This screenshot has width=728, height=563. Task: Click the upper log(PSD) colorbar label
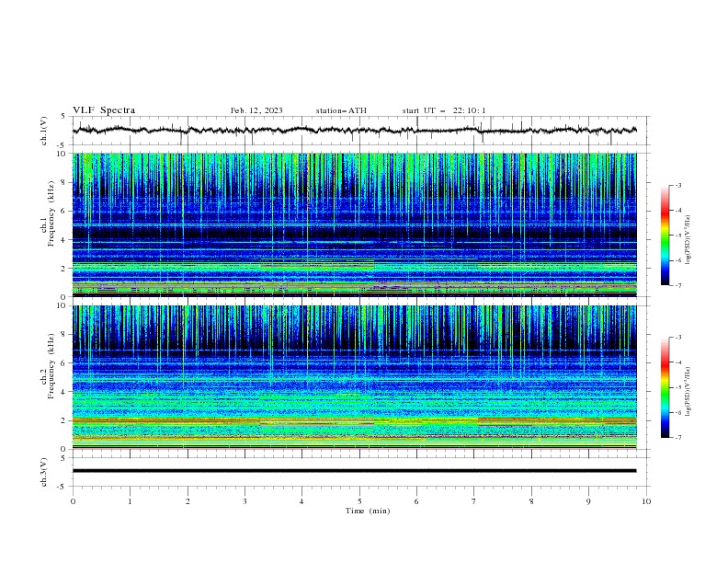688,240
